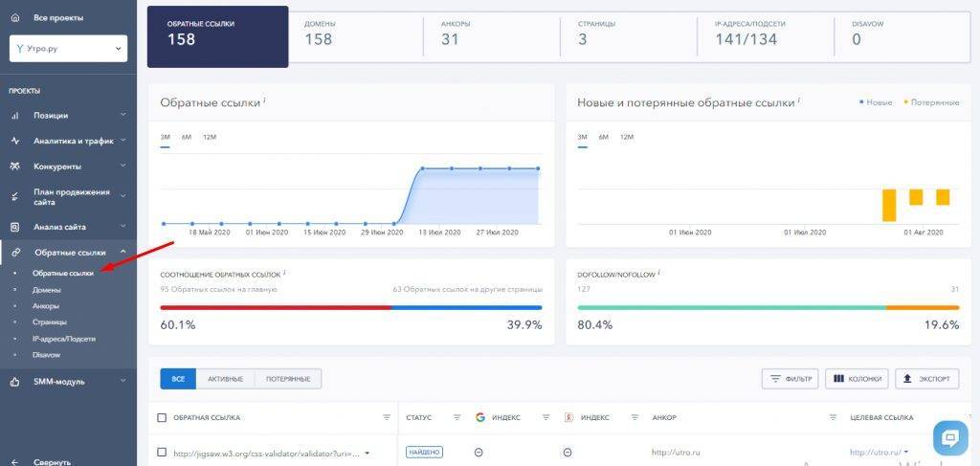
Task: Check the select-all checkbox in table header
Action: (x=162, y=418)
